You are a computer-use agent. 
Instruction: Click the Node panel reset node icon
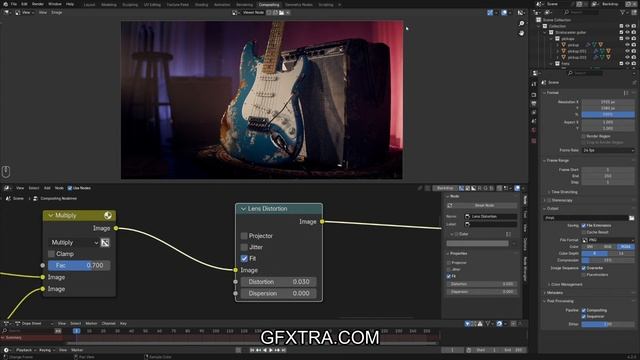point(450,205)
